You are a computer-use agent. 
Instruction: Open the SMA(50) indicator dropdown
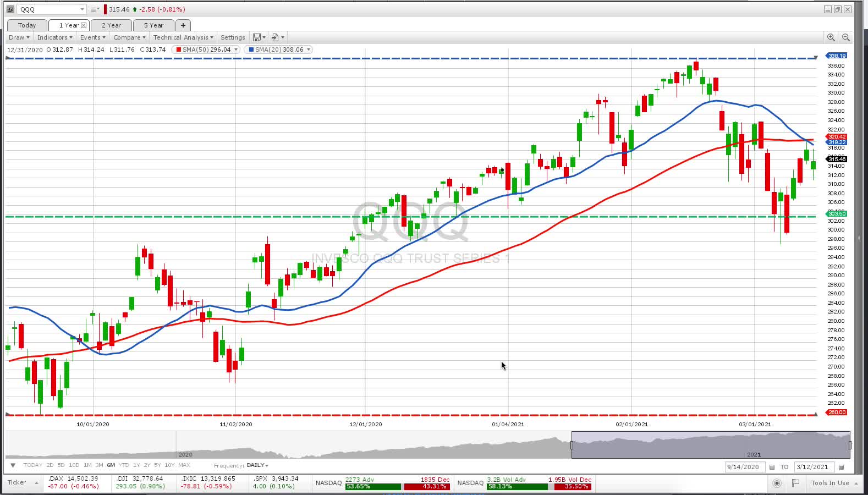[x=236, y=50]
